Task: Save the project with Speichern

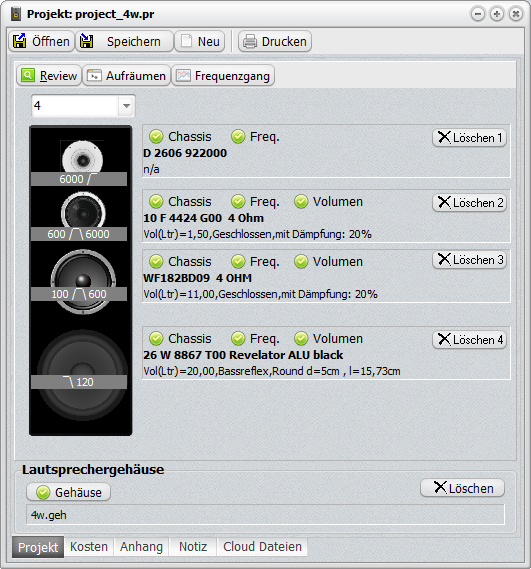Action: (x=124, y=41)
